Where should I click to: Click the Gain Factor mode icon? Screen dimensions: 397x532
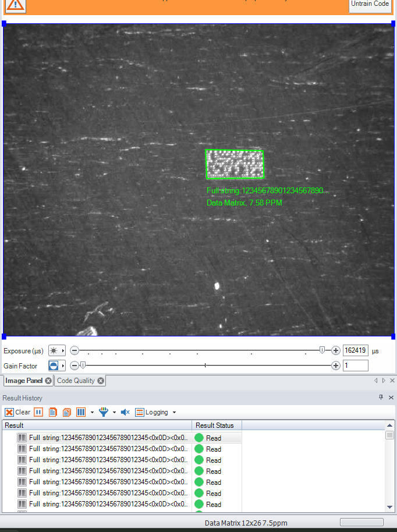(x=54, y=366)
